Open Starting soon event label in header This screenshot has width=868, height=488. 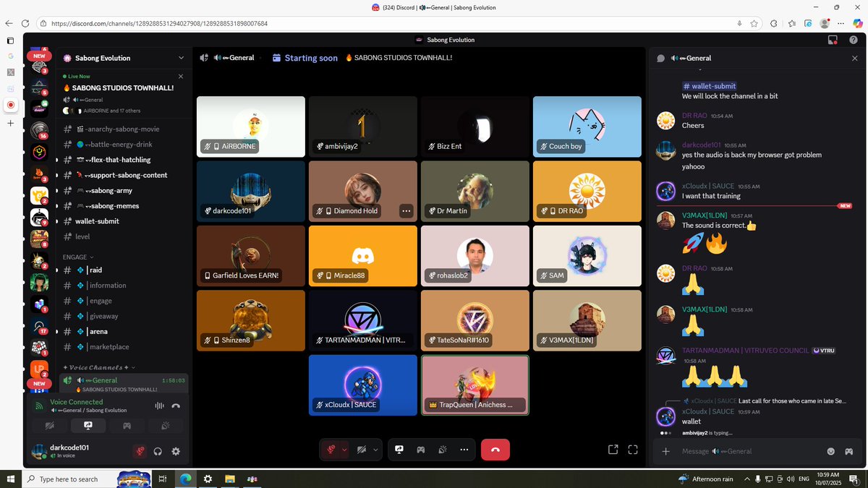point(305,58)
